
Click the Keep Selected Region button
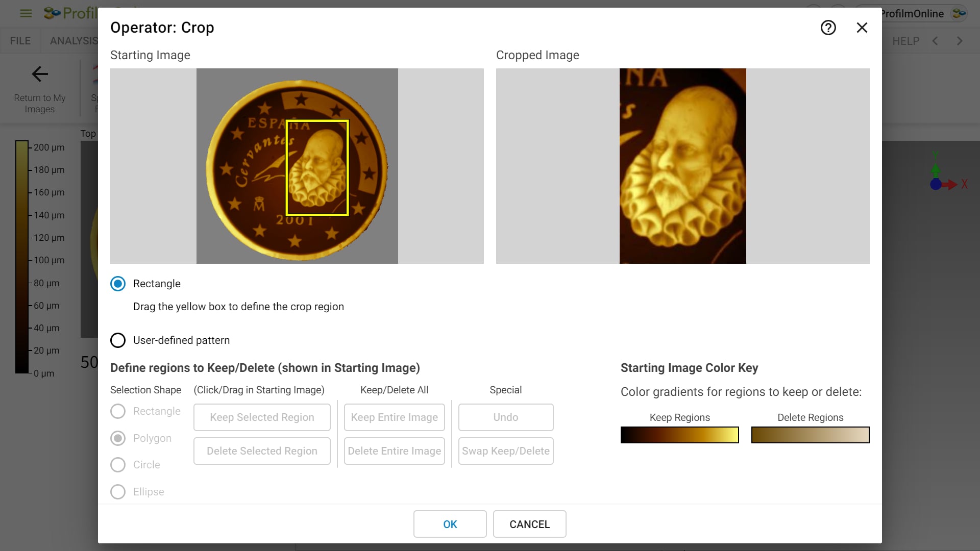point(262,417)
